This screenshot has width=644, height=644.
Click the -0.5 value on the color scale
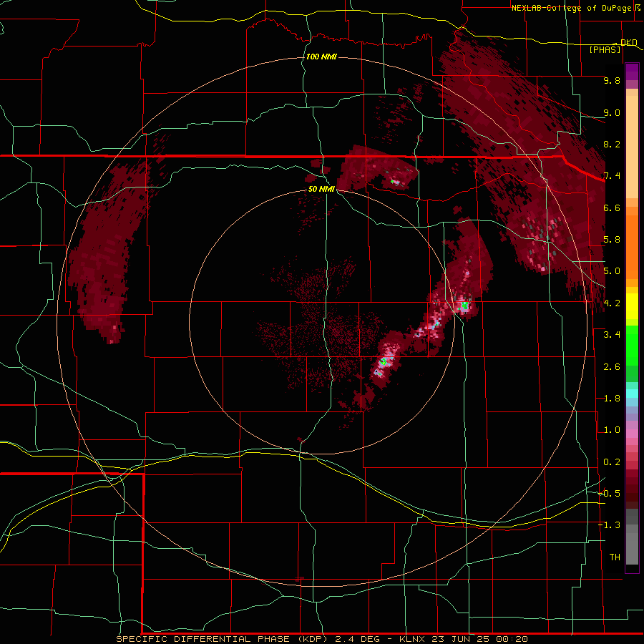pos(609,493)
